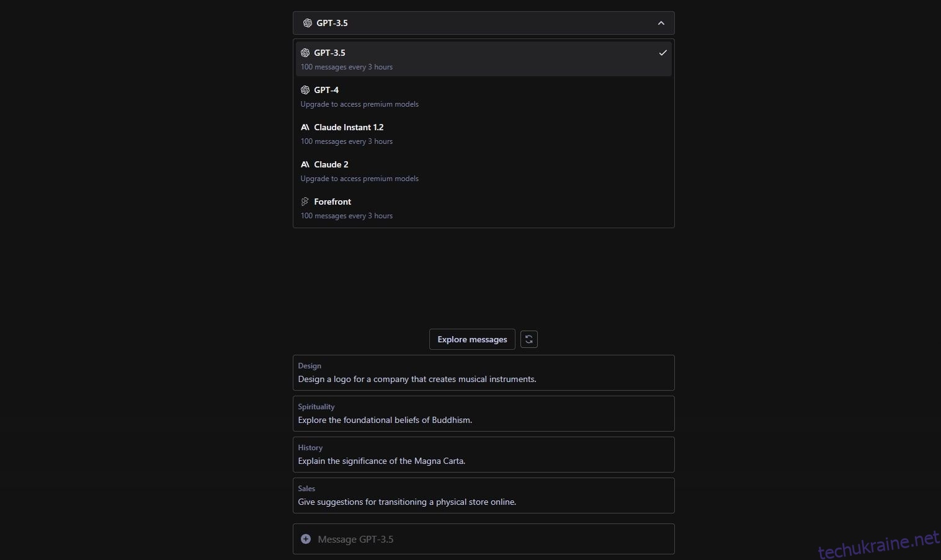The width and height of the screenshot is (941, 560).
Task: Click '100 messages every 3 hours' under Claude Instant
Action: click(x=347, y=141)
